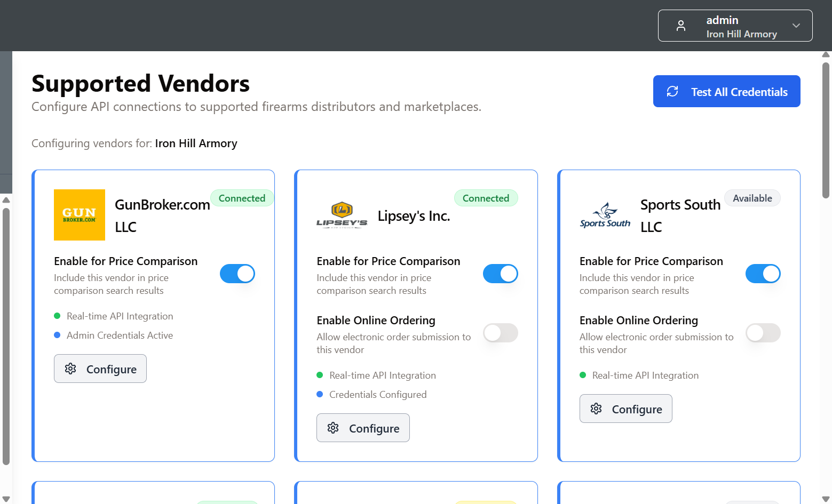Click Lipsey's Enable for Price Comparison label
832x504 pixels.
388,261
